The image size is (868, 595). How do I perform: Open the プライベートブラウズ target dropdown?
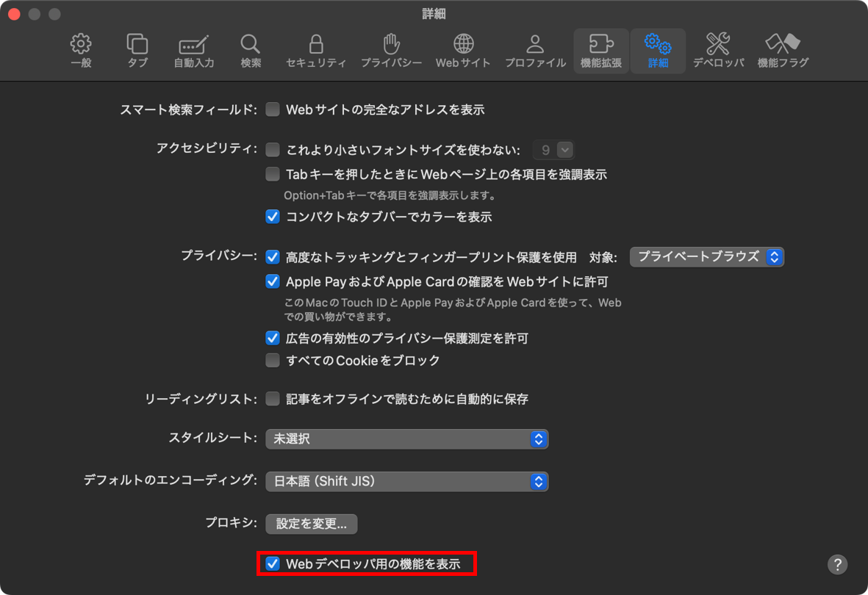coord(707,257)
